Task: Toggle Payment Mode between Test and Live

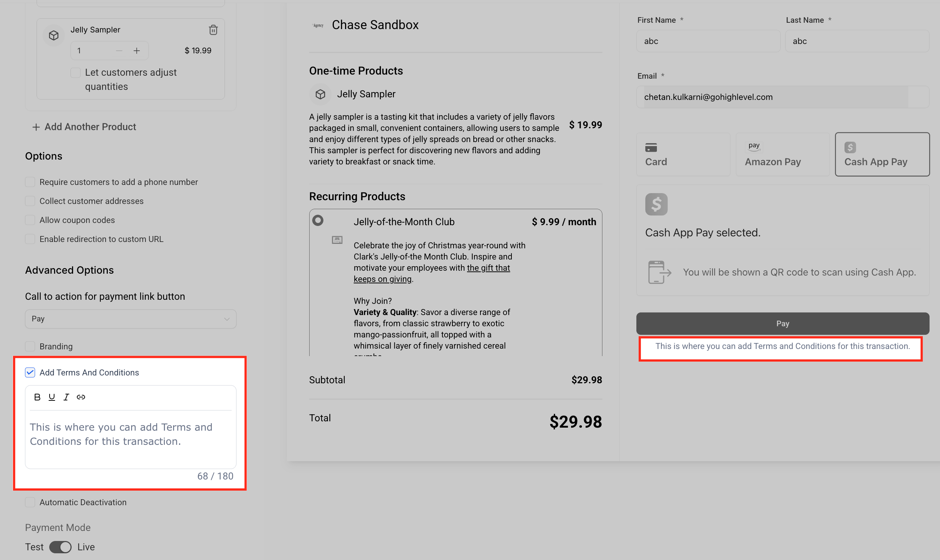Action: click(60, 547)
